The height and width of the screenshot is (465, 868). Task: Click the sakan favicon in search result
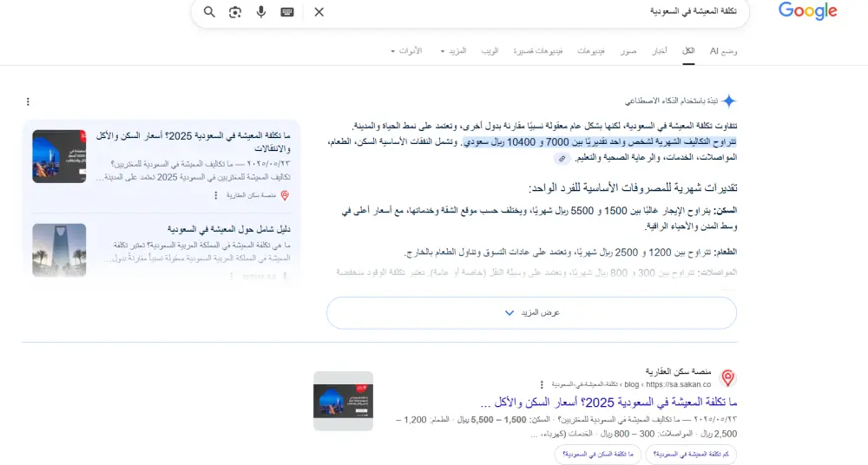tap(728, 378)
